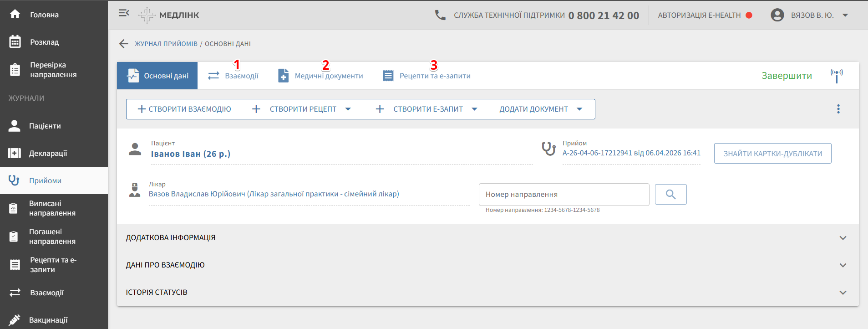Go to Розклад calendar in sidebar
Screen dimensions: 868x329
44,42
